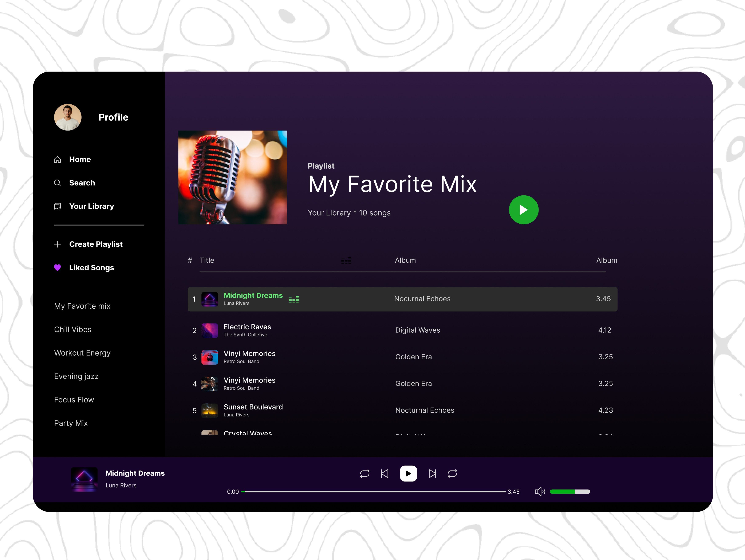Toggle repeat icon right of next button
This screenshot has width=745, height=560.
click(452, 473)
